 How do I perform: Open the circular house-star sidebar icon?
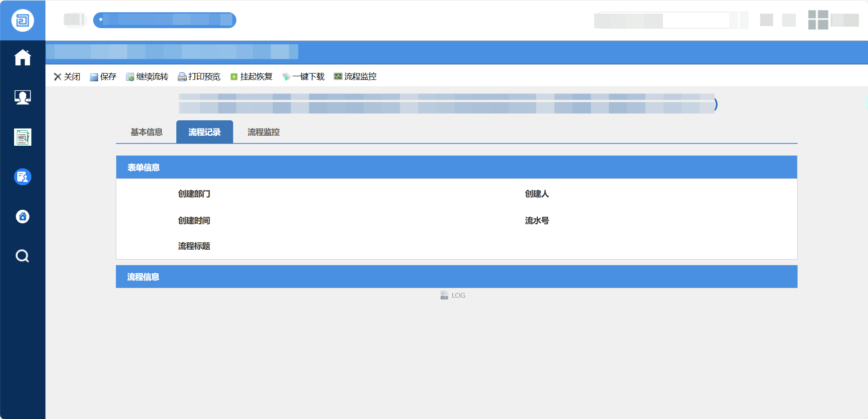click(23, 217)
